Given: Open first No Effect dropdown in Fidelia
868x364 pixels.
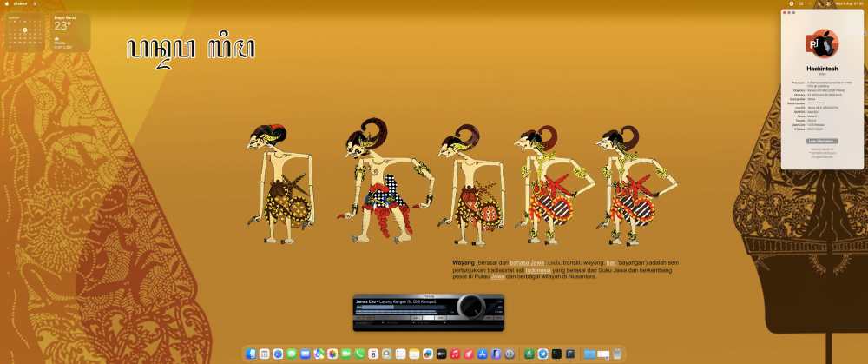Looking at the screenshot, I should point(369,323).
